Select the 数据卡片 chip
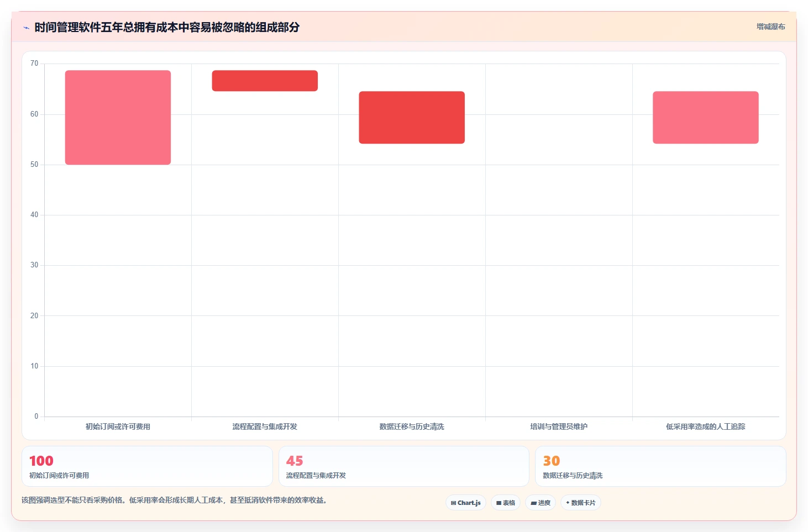 [x=581, y=503]
